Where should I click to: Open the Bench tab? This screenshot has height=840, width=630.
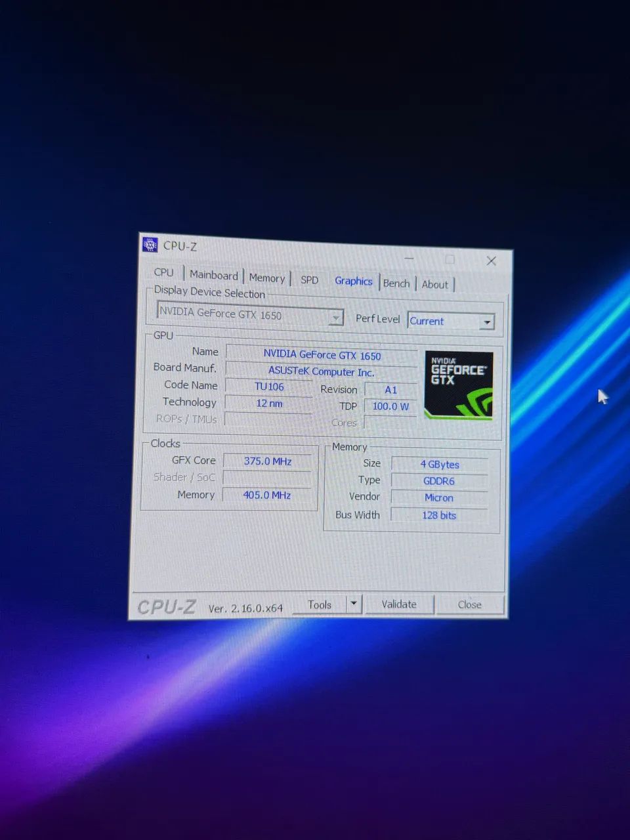tap(396, 283)
